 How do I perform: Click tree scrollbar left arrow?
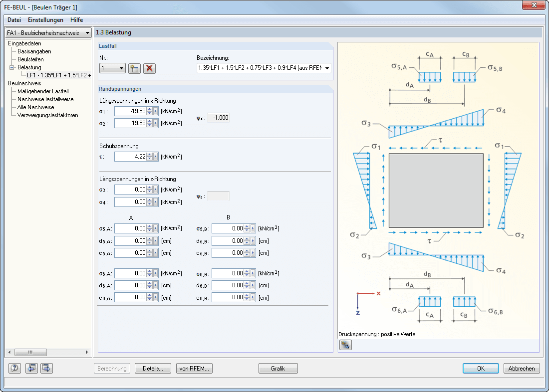9,352
